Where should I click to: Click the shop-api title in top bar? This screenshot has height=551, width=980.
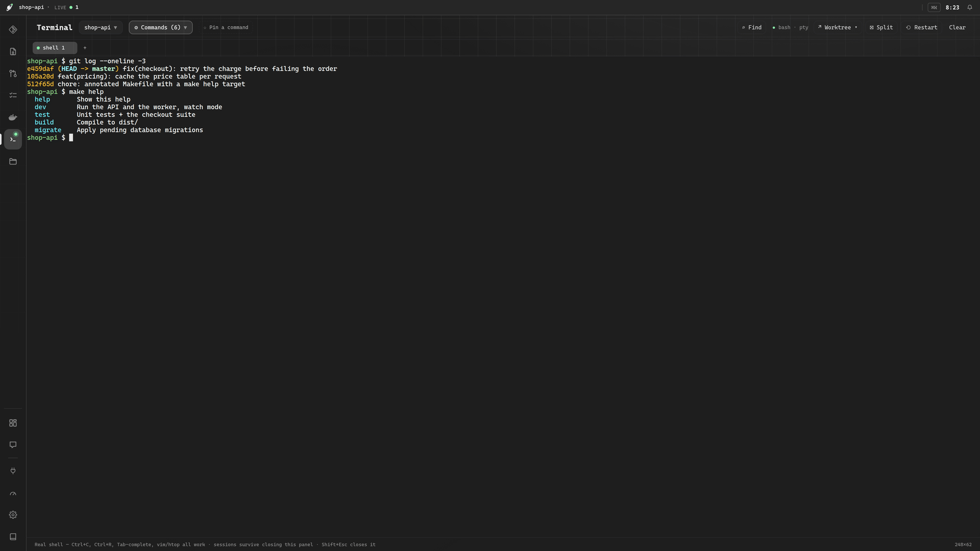pos(31,7)
